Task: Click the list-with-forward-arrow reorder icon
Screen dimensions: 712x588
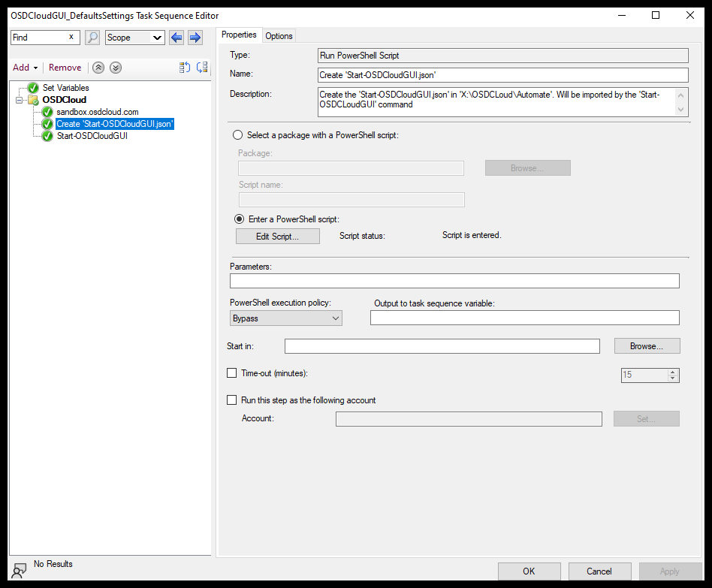Action: click(201, 68)
